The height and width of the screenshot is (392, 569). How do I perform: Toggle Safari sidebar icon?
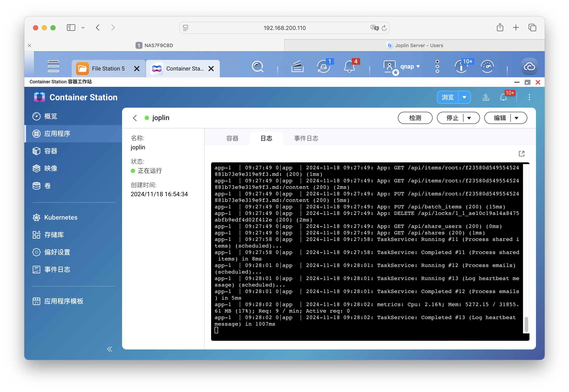[x=71, y=28]
